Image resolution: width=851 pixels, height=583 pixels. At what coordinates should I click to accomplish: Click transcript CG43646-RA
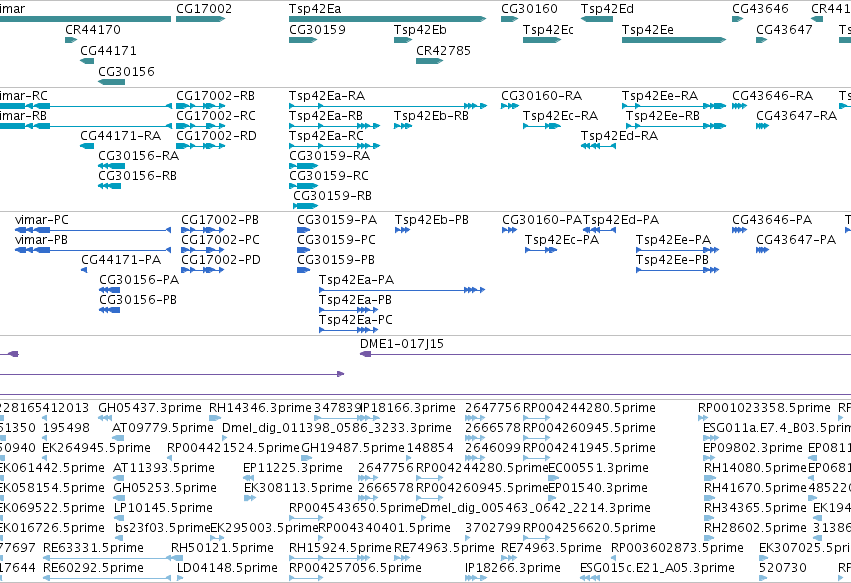[x=772, y=96]
